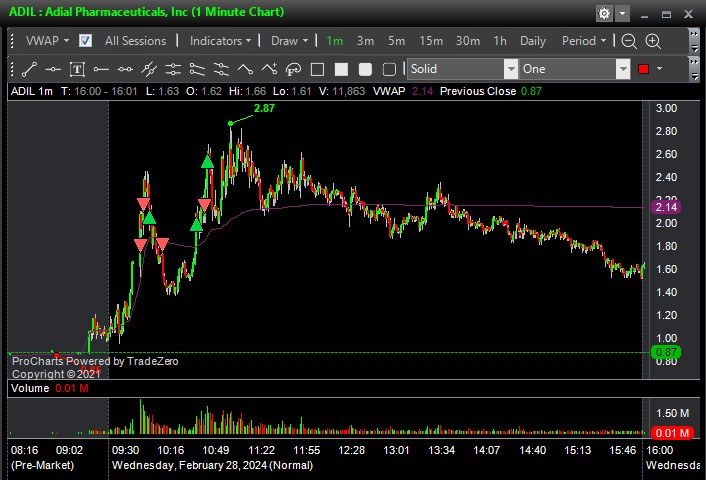Select the horizontal parallel lines tool
The width and height of the screenshot is (706, 480).
tap(173, 69)
